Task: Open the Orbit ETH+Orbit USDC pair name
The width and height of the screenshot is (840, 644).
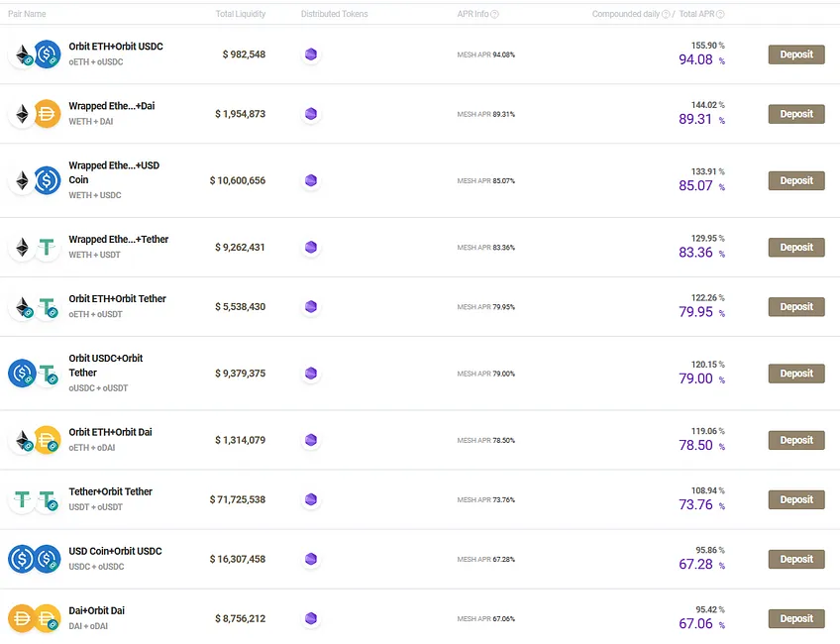Action: click(x=116, y=47)
